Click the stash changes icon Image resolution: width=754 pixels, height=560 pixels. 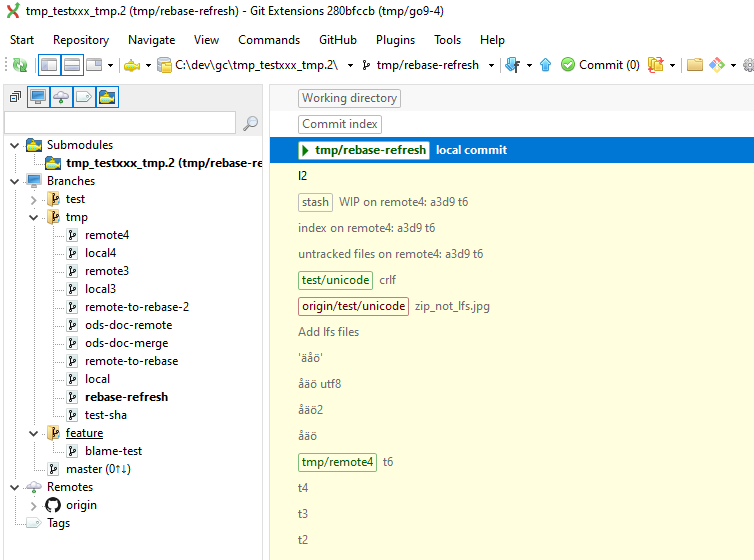tap(655, 64)
